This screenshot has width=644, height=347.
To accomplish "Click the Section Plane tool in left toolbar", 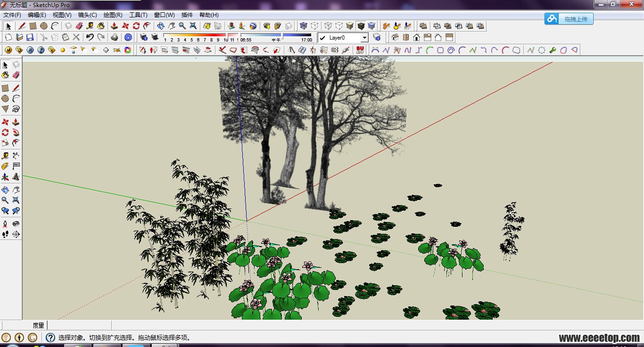I will 16,234.
